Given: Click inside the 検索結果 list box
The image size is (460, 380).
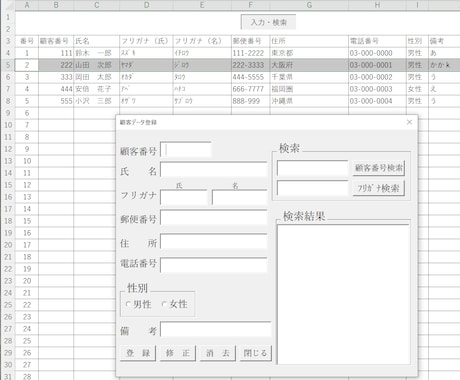Looking at the screenshot, I should (343, 295).
